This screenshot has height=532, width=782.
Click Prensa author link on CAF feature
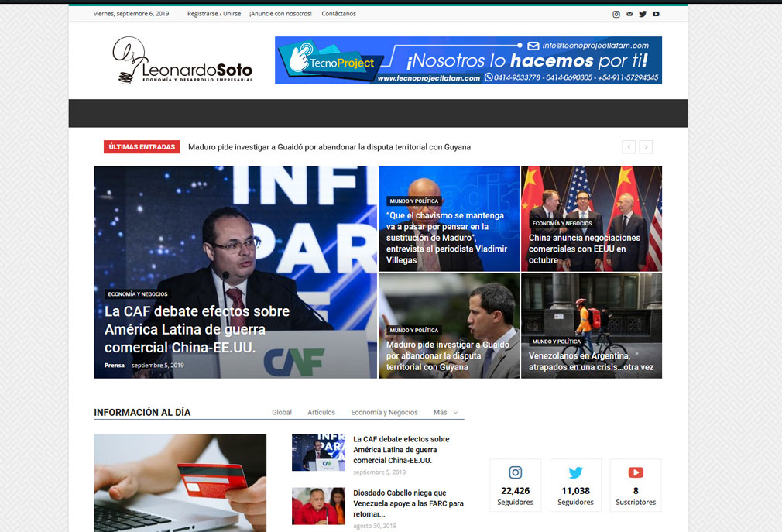click(x=115, y=365)
